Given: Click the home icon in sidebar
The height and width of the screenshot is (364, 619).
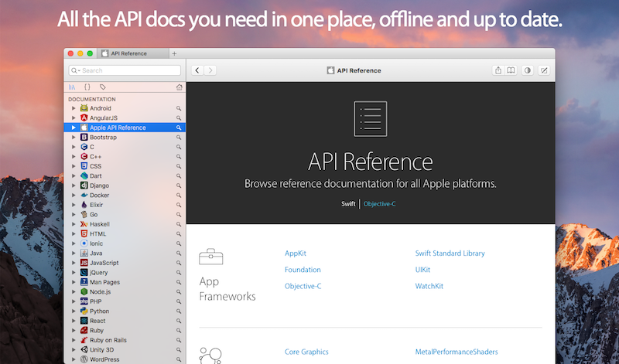Looking at the screenshot, I should point(180,87).
